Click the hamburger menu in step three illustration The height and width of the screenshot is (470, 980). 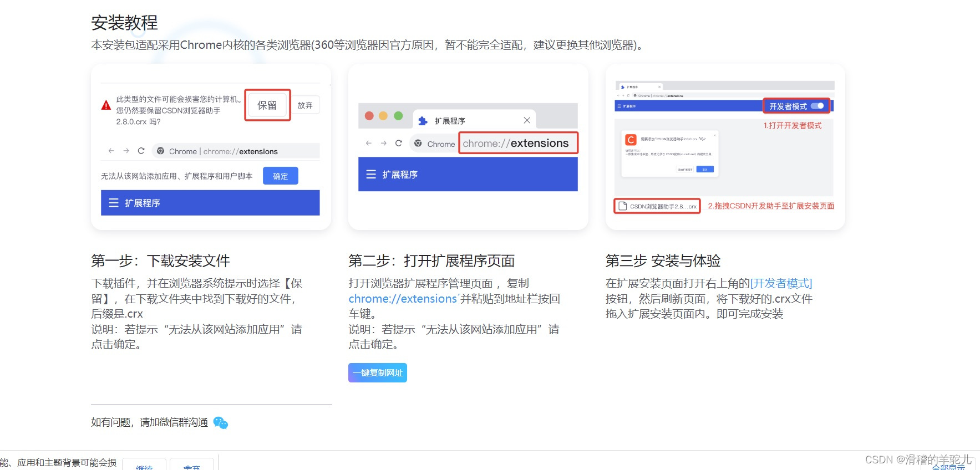point(620,106)
